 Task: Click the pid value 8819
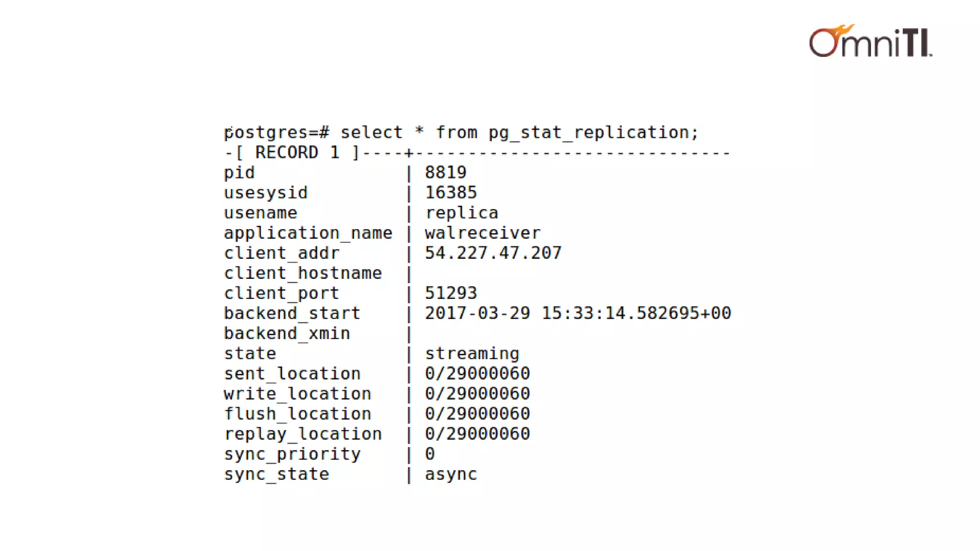[445, 172]
